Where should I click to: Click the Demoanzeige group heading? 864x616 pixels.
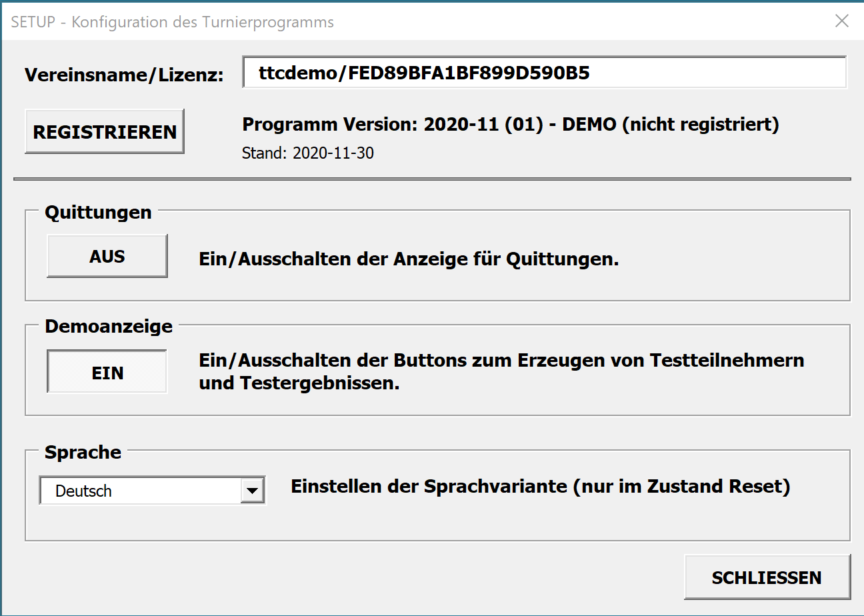click(109, 327)
